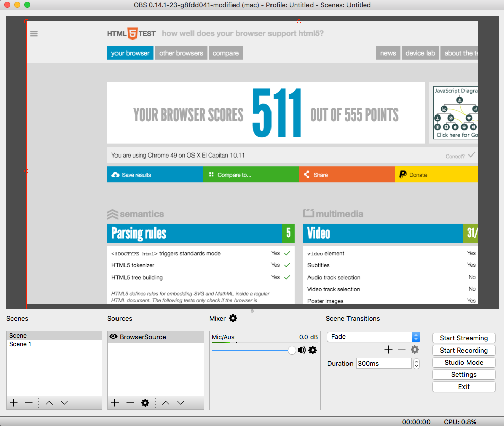Select 'your browser' tab in preview

(x=131, y=53)
